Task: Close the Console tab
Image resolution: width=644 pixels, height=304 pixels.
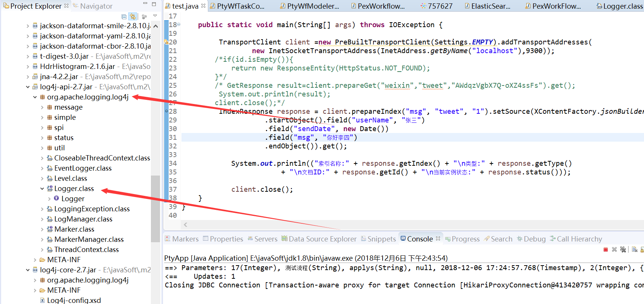Action: (438, 238)
